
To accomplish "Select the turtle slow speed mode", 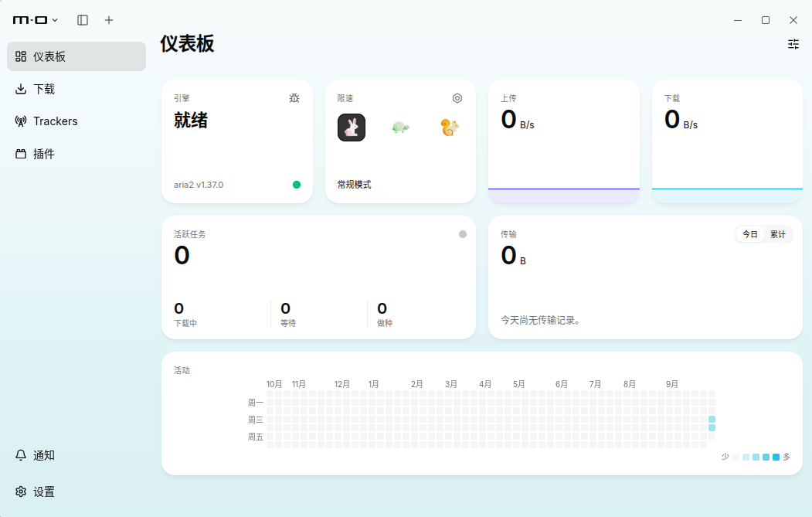I will (x=400, y=128).
